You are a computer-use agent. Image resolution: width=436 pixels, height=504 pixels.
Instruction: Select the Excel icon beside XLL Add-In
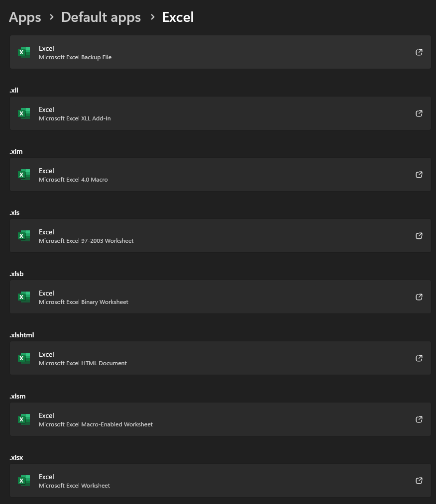(x=24, y=113)
